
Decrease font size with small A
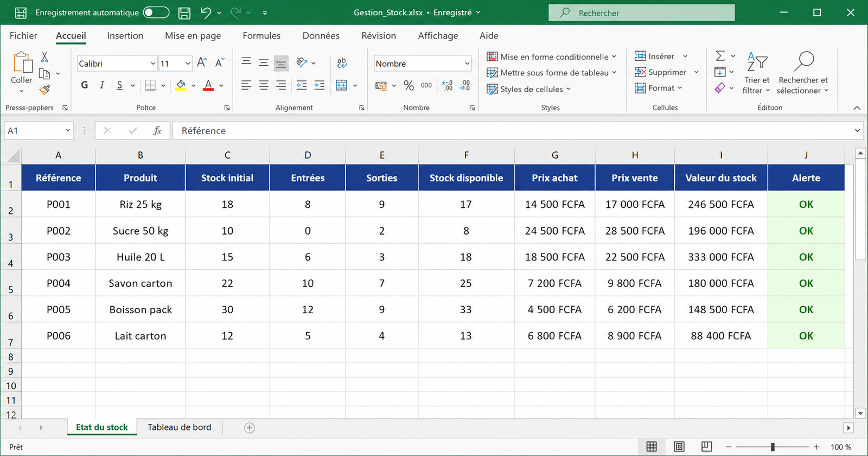point(219,63)
